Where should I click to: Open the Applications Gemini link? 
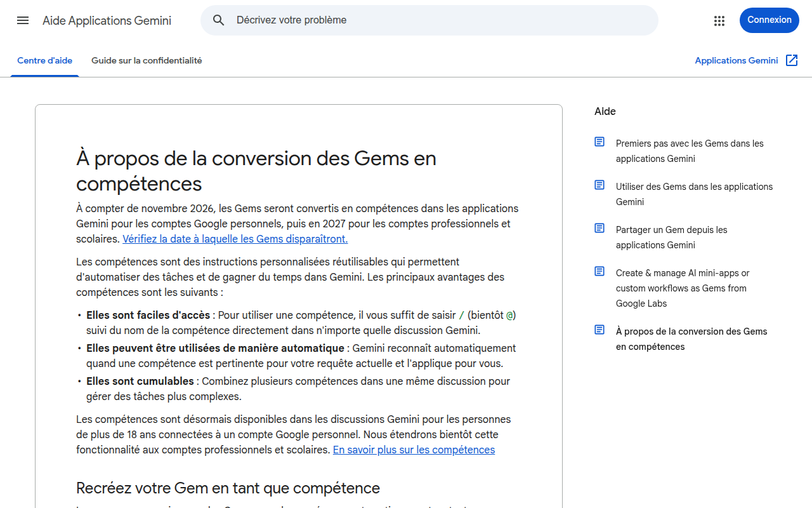coord(737,61)
